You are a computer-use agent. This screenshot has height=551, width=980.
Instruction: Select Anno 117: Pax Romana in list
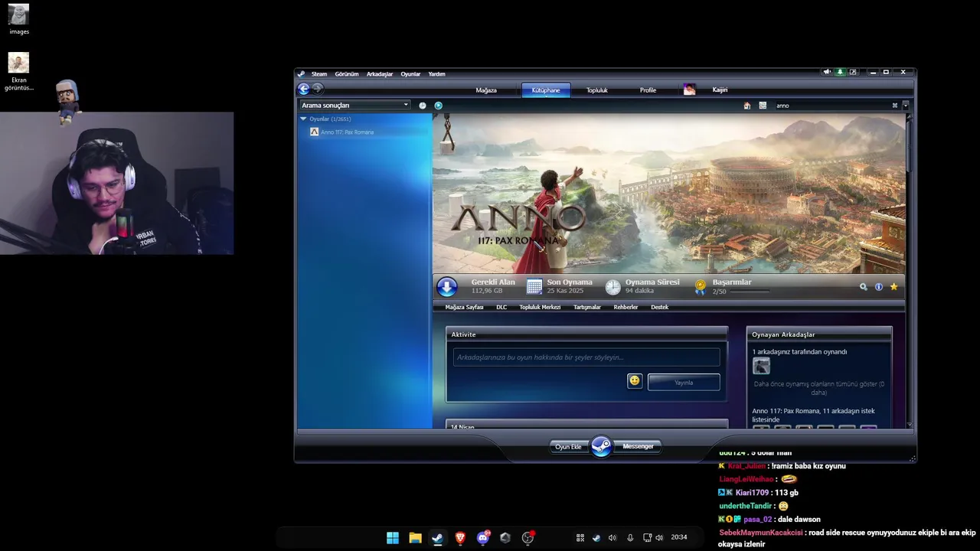[x=347, y=132]
